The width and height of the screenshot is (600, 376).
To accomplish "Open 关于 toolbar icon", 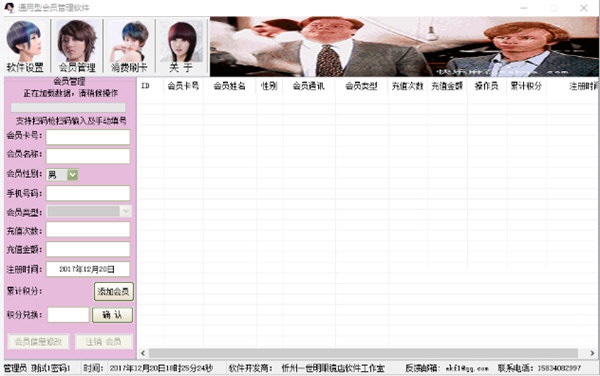I will point(182,47).
